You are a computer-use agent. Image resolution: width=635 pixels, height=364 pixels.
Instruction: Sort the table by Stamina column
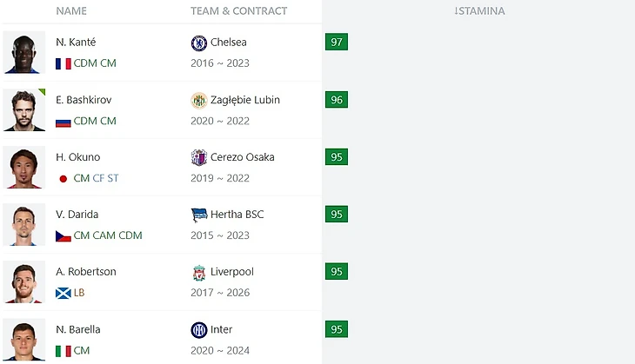tap(479, 11)
